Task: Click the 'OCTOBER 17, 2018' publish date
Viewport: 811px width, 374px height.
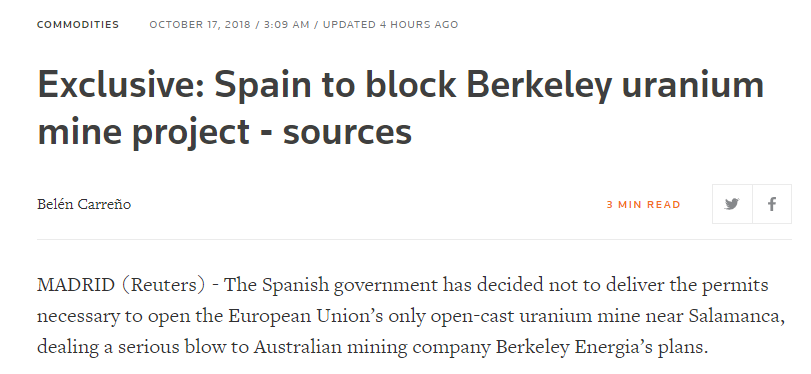Action: pyautogui.click(x=200, y=25)
